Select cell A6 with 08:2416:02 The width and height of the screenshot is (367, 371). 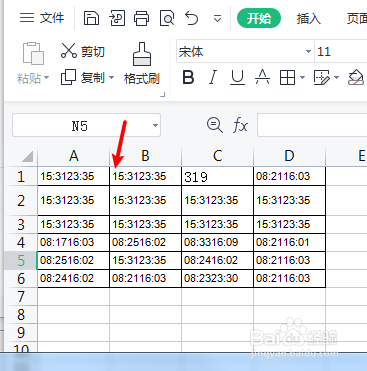74,278
